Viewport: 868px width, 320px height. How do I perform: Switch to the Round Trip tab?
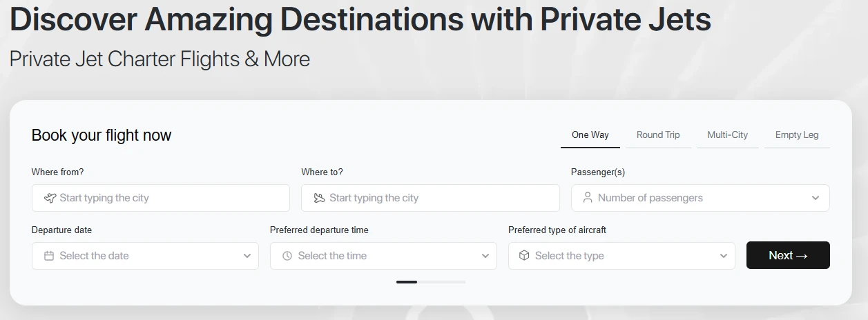tap(658, 135)
